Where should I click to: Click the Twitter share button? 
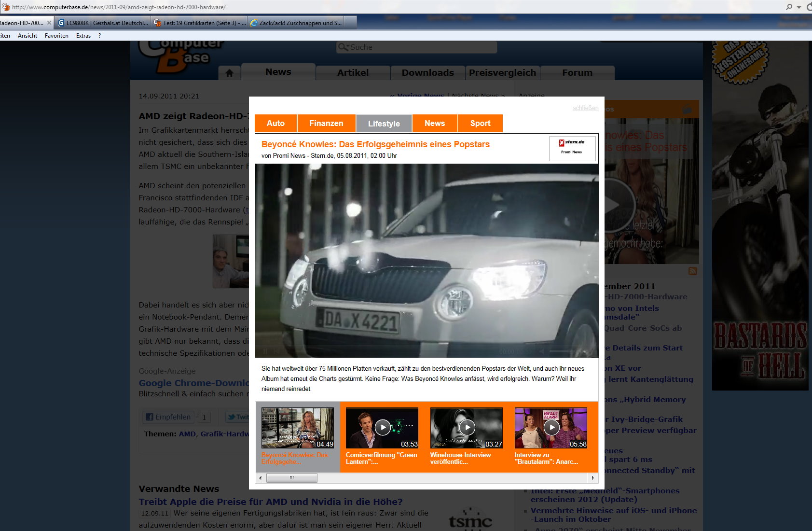click(x=237, y=417)
